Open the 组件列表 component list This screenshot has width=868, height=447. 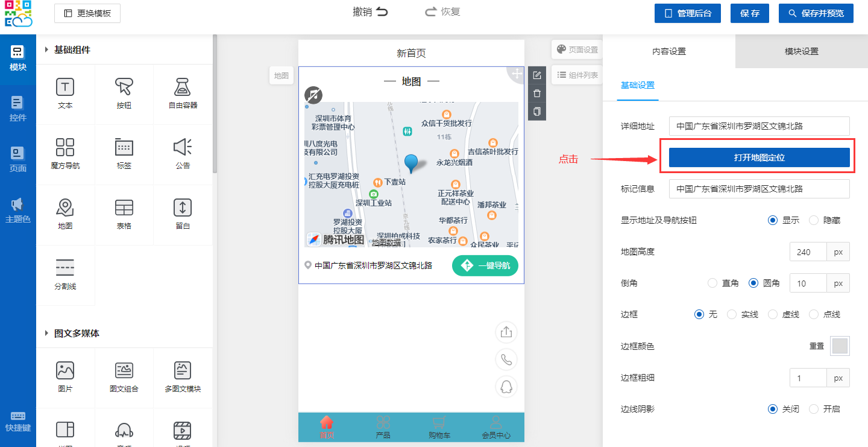pos(577,75)
